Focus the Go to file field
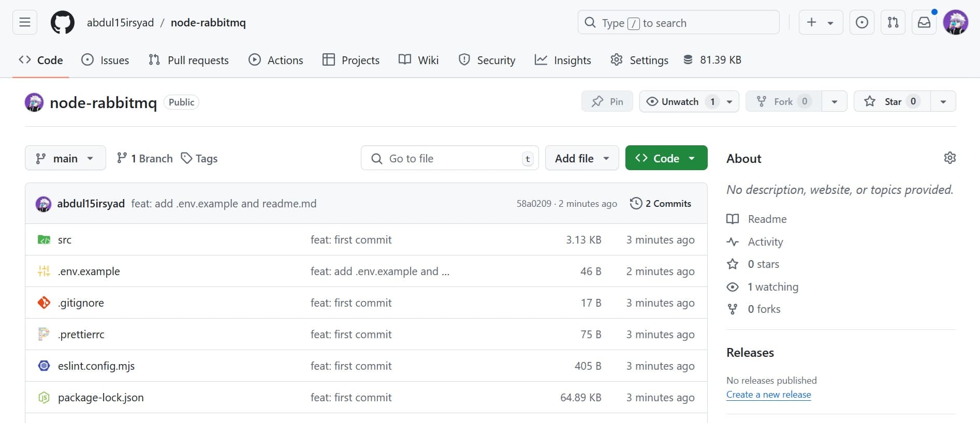Screen dimensions: 980x423 pos(450,158)
